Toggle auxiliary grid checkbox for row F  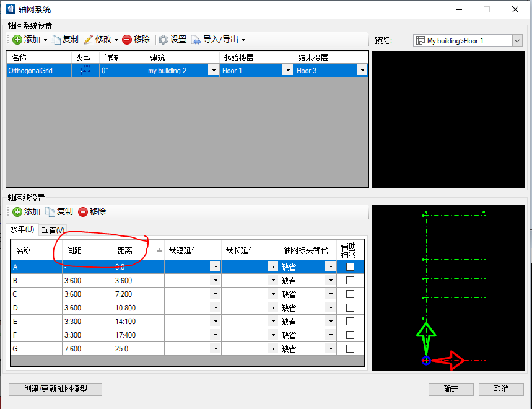(x=350, y=335)
